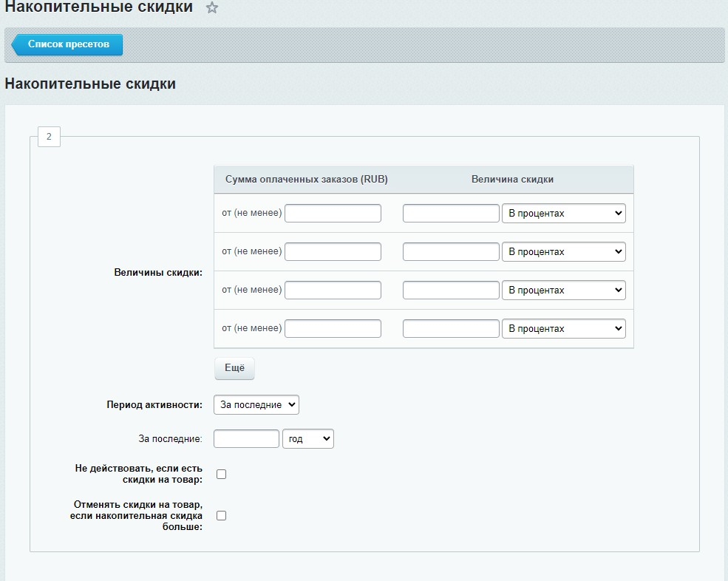The image size is (728, 581).
Task: Click fourth row order sum input
Action: (x=333, y=329)
